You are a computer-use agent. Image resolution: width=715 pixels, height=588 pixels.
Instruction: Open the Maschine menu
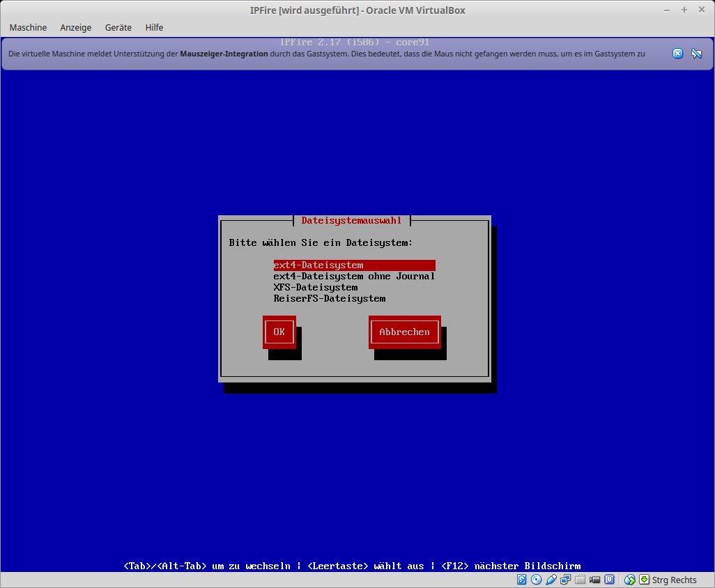[x=28, y=27]
